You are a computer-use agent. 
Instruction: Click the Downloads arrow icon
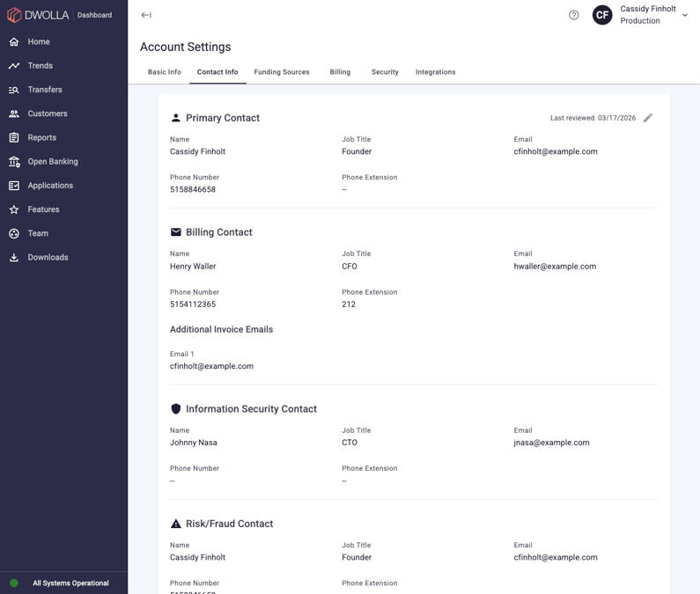pos(14,258)
